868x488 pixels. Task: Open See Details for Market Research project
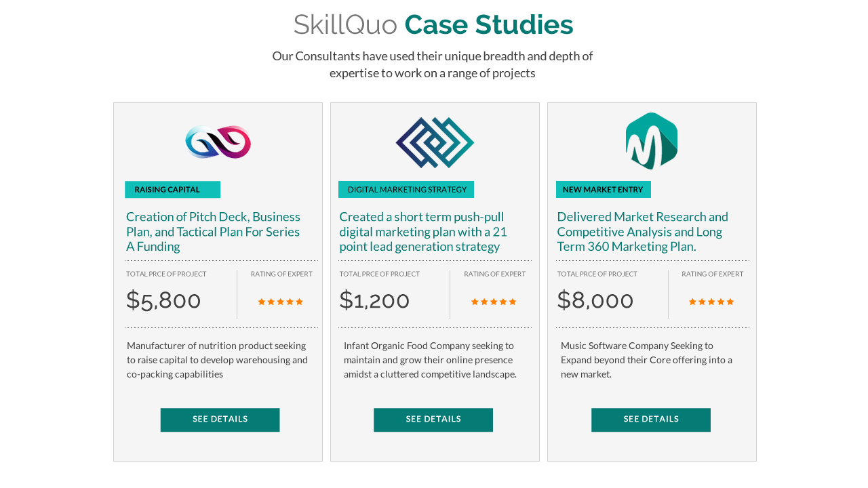[x=651, y=420]
